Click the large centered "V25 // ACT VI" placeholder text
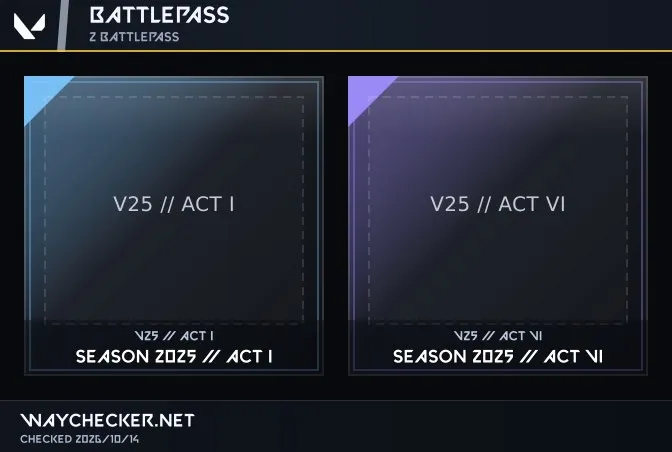Screen dimensions: 672x452 pyautogui.click(x=498, y=204)
